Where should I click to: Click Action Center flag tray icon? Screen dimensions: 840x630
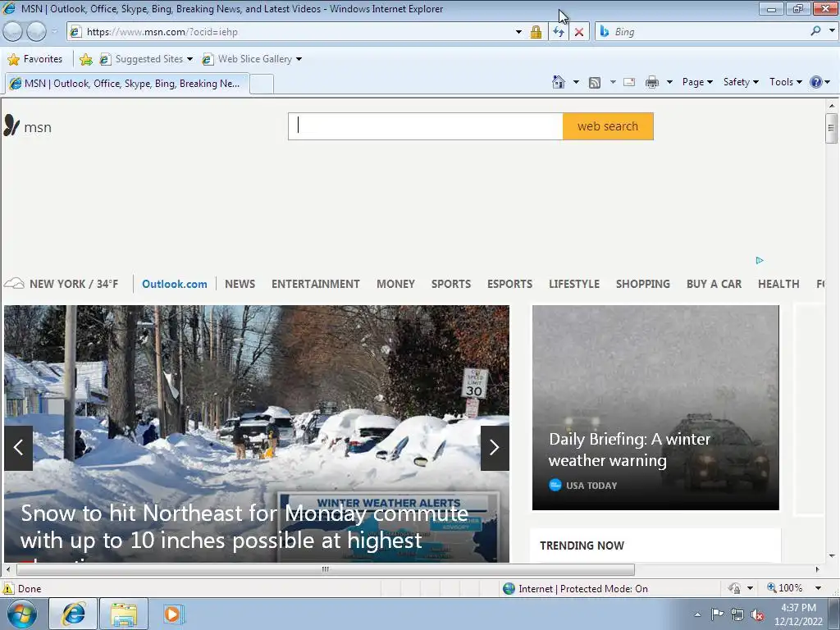click(717, 614)
